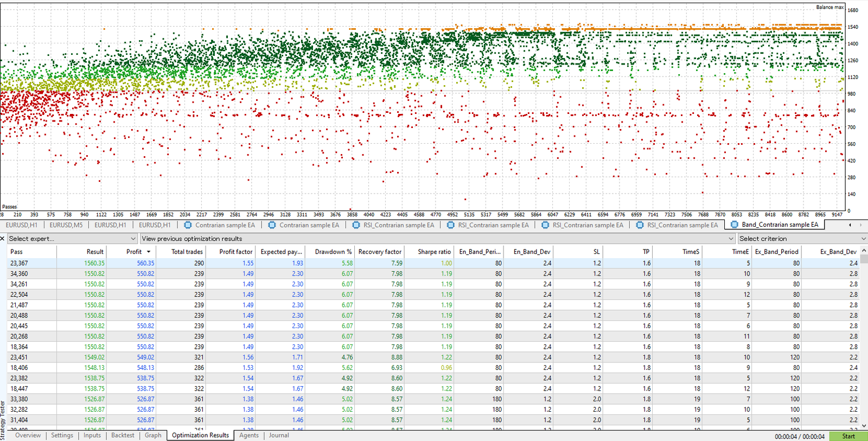This screenshot has height=441, width=868.
Task: Select the row for pass 31,404
Action: pos(434,420)
